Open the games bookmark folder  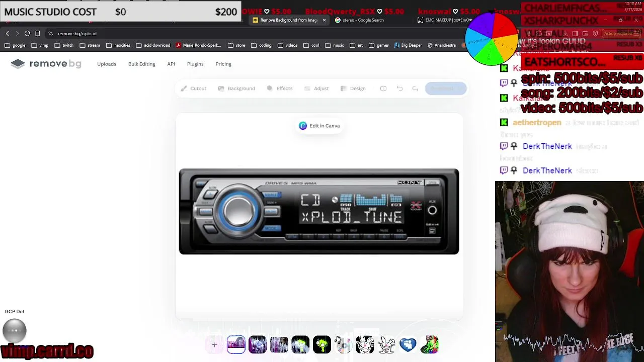379,45
